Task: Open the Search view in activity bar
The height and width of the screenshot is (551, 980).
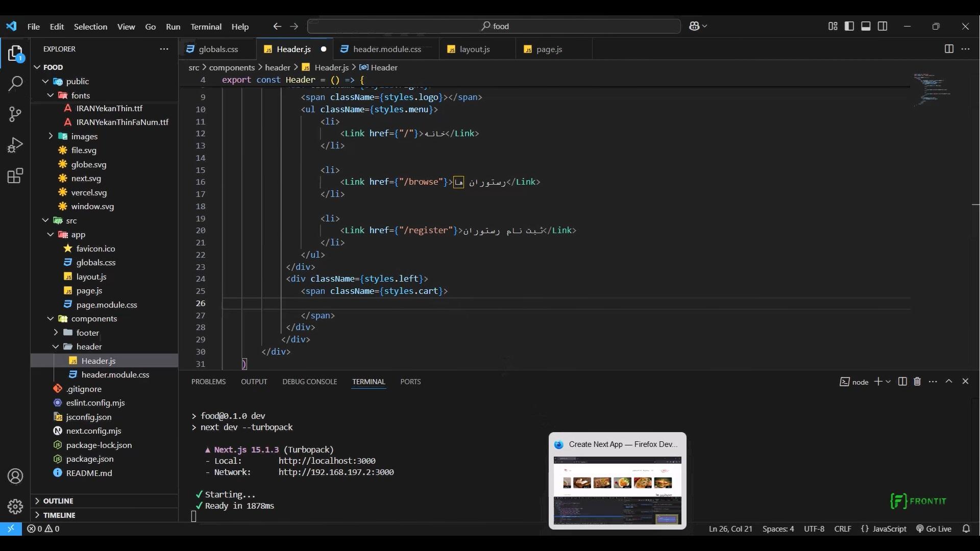Action: pyautogui.click(x=15, y=84)
